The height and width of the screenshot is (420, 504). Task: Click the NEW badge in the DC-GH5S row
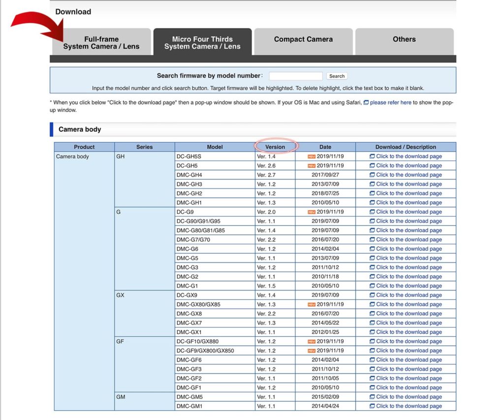[x=312, y=157]
